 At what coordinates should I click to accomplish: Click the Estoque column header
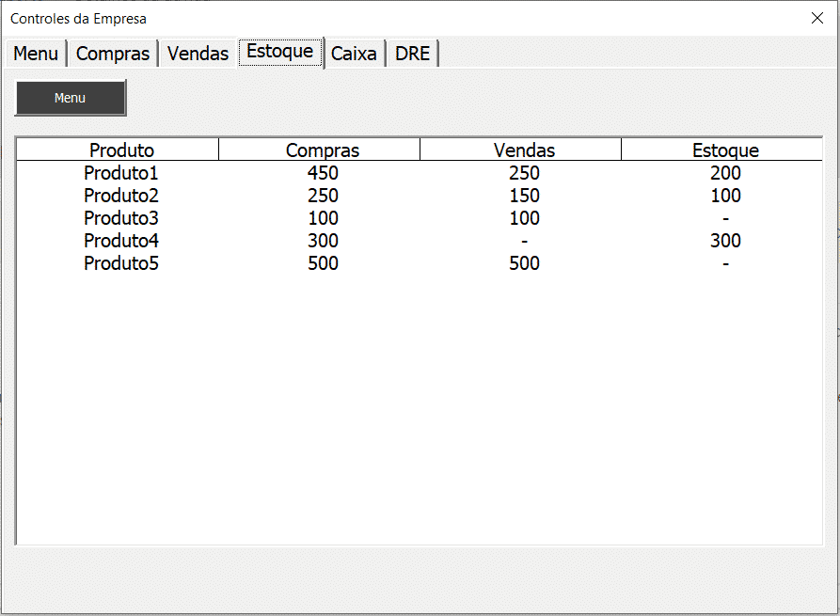724,150
